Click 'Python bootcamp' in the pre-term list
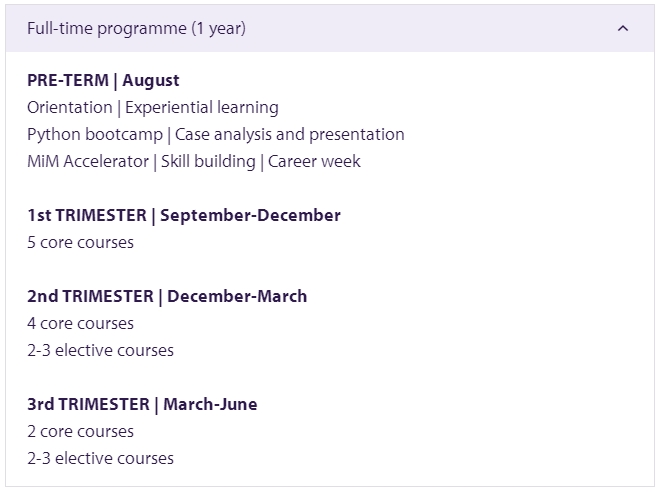 (x=95, y=135)
